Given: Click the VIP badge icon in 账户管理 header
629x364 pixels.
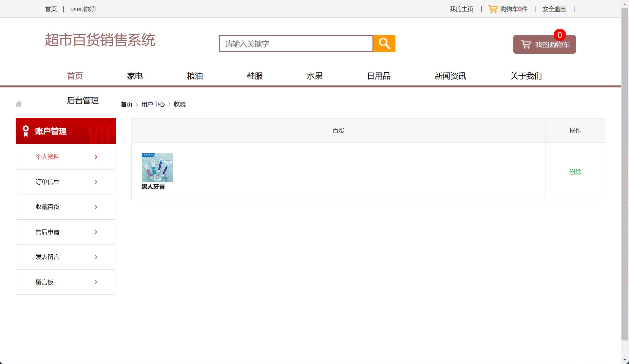Looking at the screenshot, I should point(26,131).
